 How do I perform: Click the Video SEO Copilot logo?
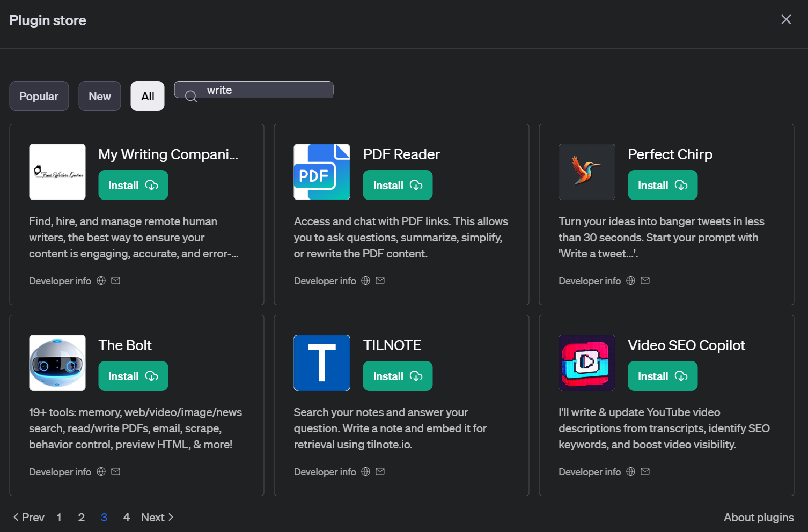pyautogui.click(x=586, y=363)
